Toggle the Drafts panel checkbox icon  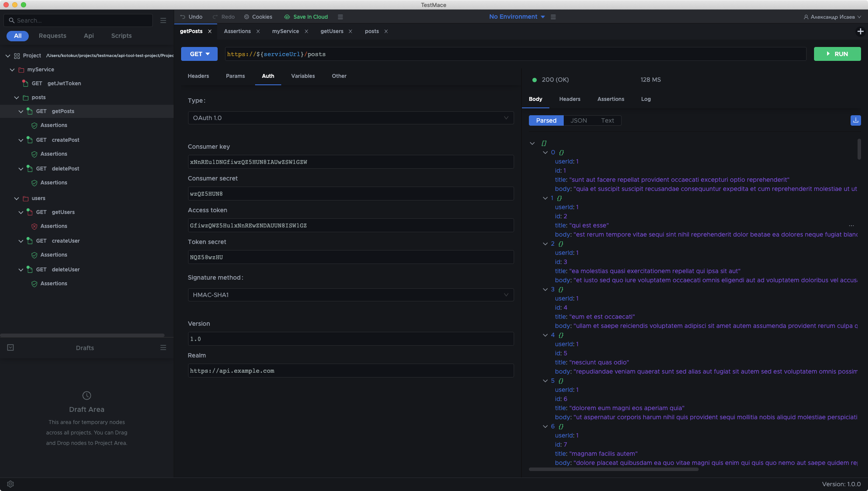click(10, 347)
